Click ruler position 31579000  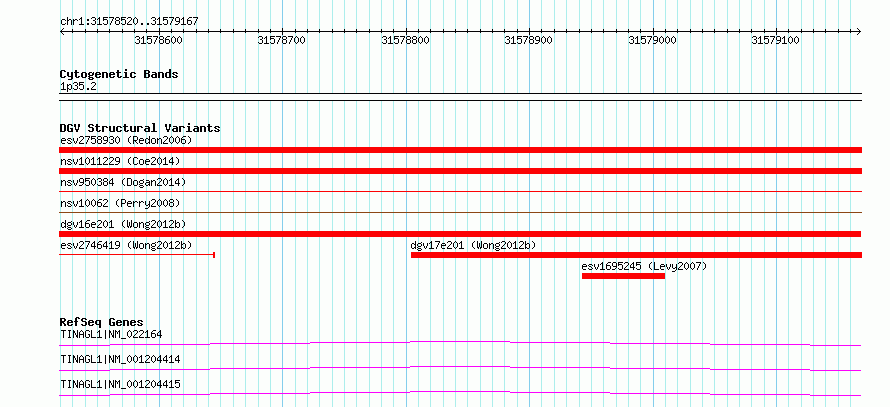coord(652,40)
